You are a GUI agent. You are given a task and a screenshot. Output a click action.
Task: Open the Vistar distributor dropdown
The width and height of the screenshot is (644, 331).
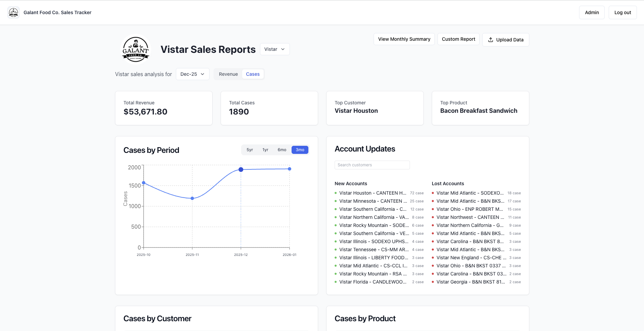(x=275, y=49)
